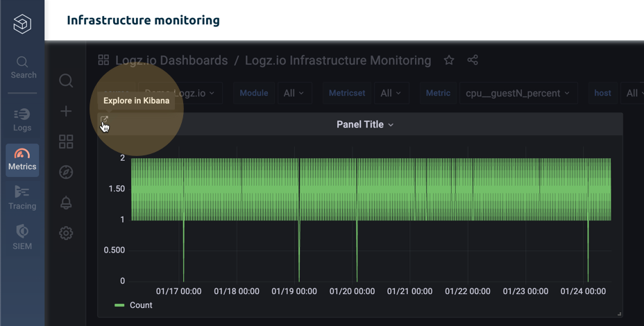Open configuration via the gear icon

pos(66,233)
